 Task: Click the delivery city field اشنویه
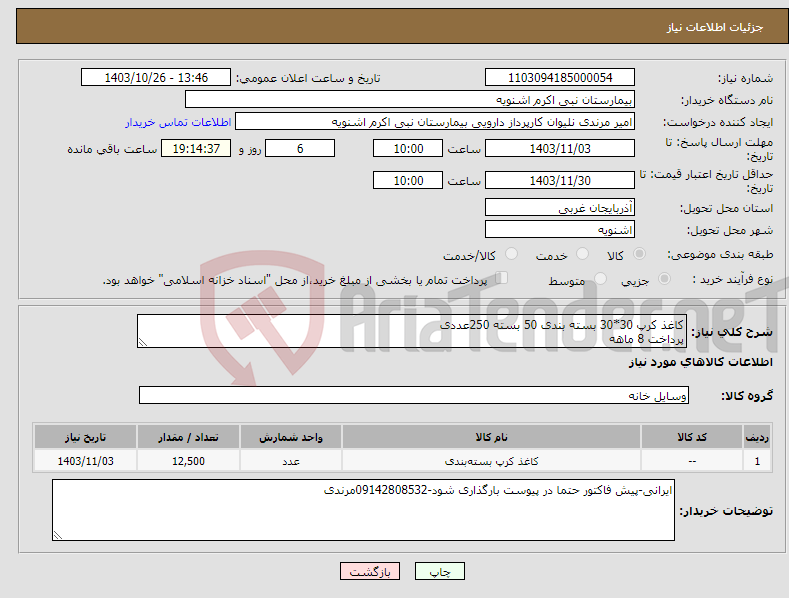tap(560, 230)
